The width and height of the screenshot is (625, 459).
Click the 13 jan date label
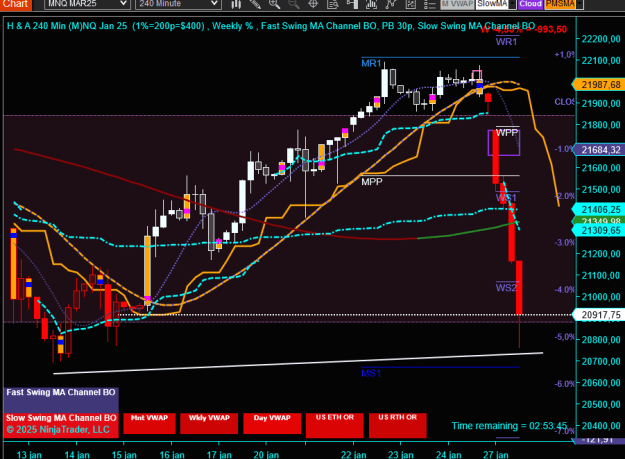click(29, 455)
